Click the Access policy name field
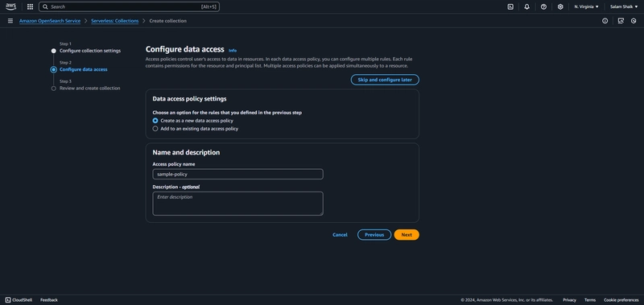Image resolution: width=644 pixels, height=305 pixels. pyautogui.click(x=237, y=174)
